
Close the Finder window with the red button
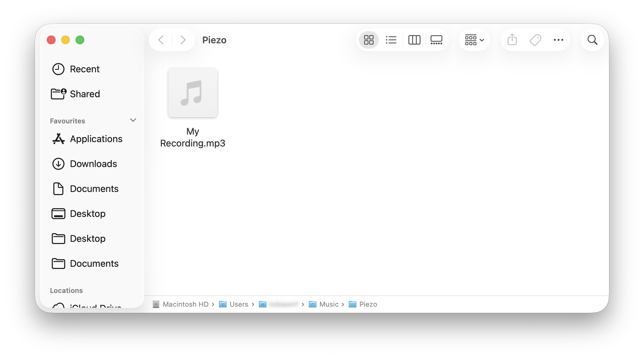click(51, 40)
